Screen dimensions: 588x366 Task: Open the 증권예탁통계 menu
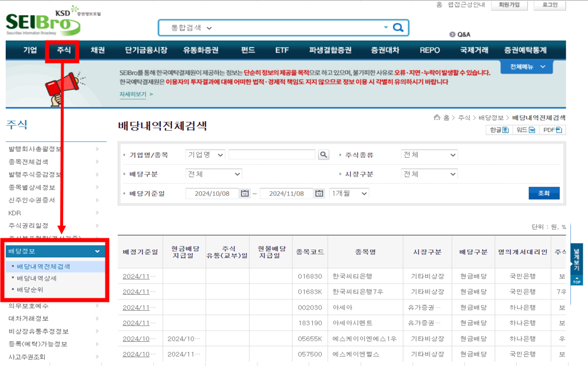point(525,50)
